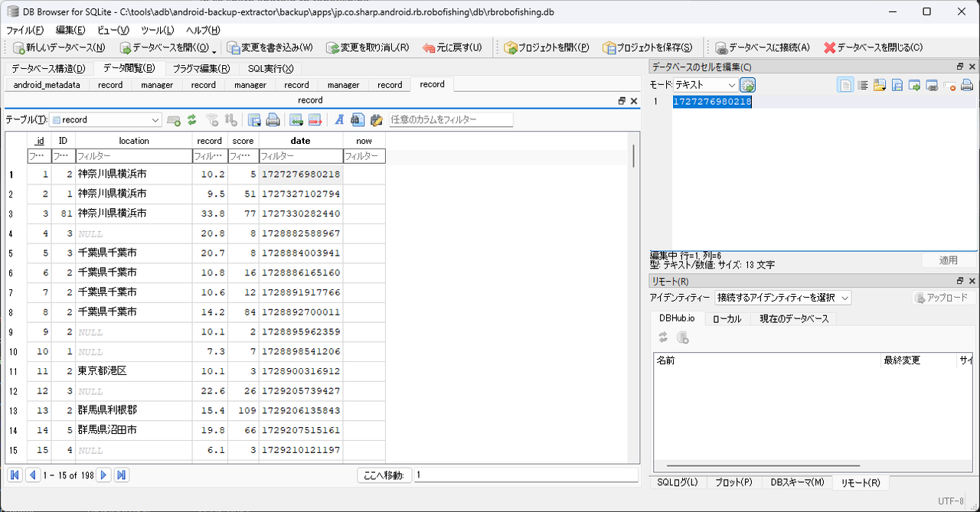The height and width of the screenshot is (512, 980).
Task: Click the find and replace icon
Action: 376,120
